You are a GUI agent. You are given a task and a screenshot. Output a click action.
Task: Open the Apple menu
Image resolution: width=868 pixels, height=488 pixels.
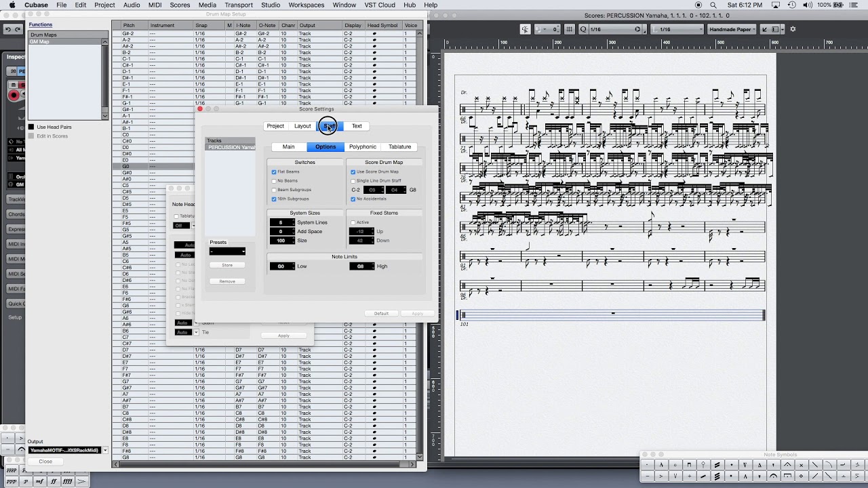pyautogui.click(x=12, y=5)
